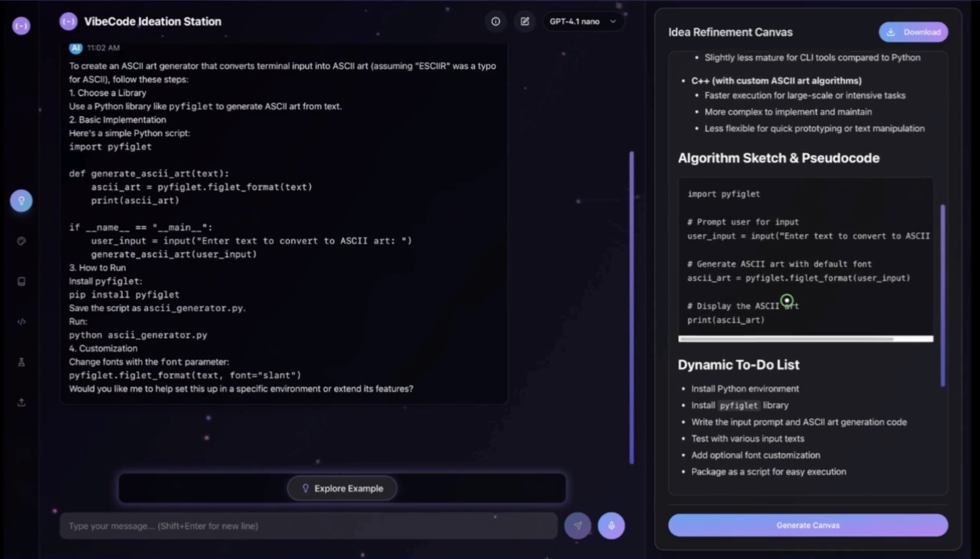Image resolution: width=980 pixels, height=559 pixels.
Task: Click the lightbulb ideation icon in sidebar
Action: pyautogui.click(x=21, y=201)
